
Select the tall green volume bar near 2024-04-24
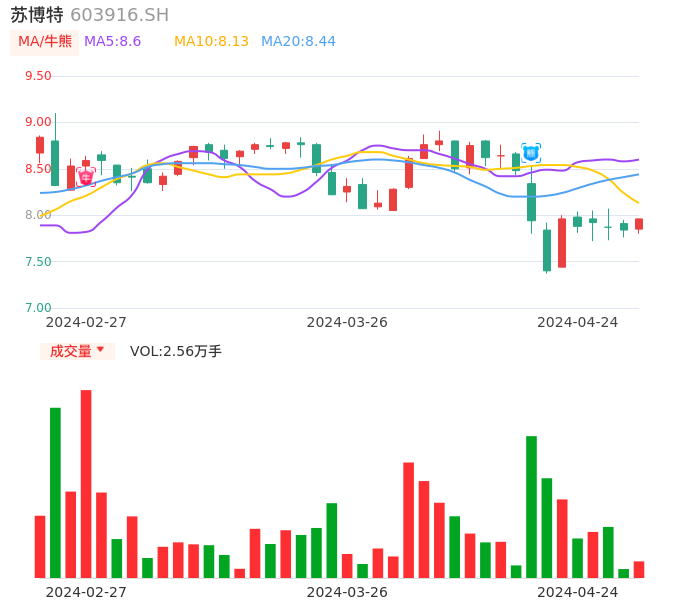pyautogui.click(x=531, y=506)
